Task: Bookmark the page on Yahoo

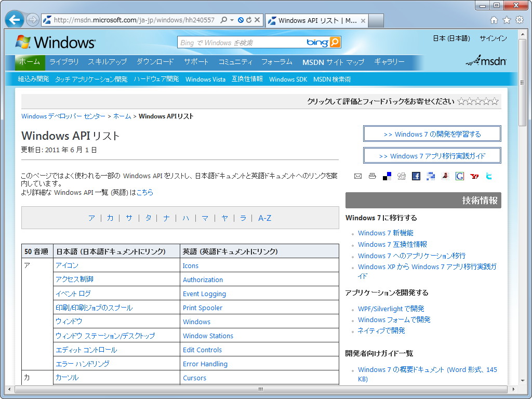Action: click(x=474, y=176)
